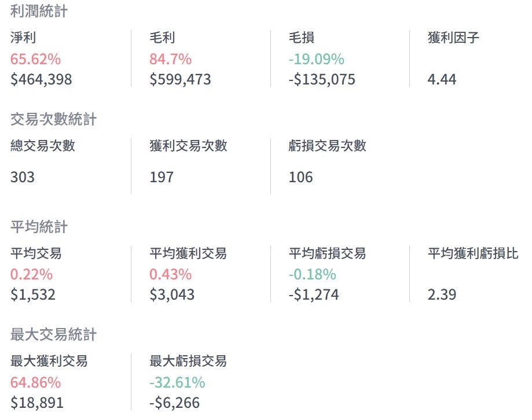Click the 最大交易統計 section heading
Image resolution: width=532 pixels, height=420 pixels.
pos(53,334)
